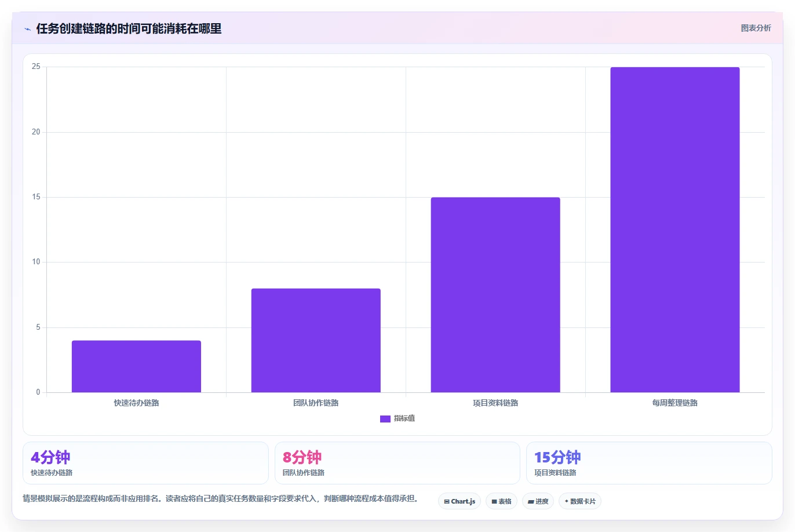Image resolution: width=795 pixels, height=532 pixels.
Task: Click the y-axis value 25
Action: pos(36,67)
